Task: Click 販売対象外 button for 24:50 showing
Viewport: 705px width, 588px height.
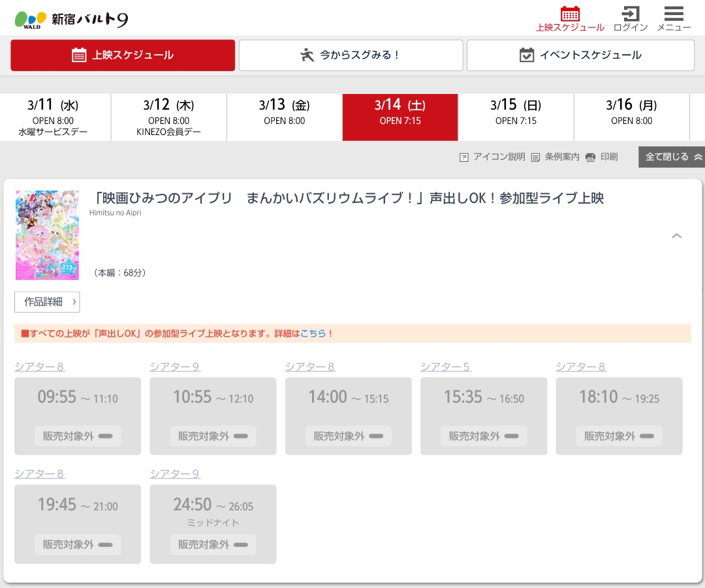Action: coord(213,545)
